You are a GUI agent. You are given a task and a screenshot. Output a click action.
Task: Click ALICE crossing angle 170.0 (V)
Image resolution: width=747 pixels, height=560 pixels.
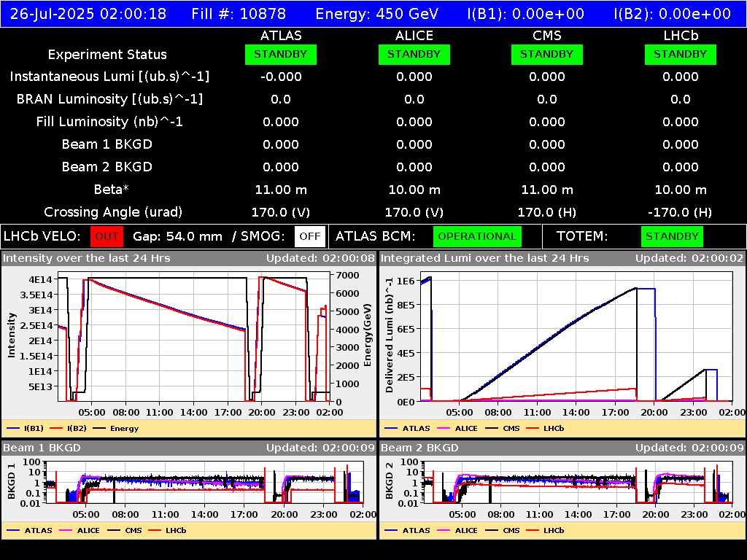pyautogui.click(x=414, y=212)
